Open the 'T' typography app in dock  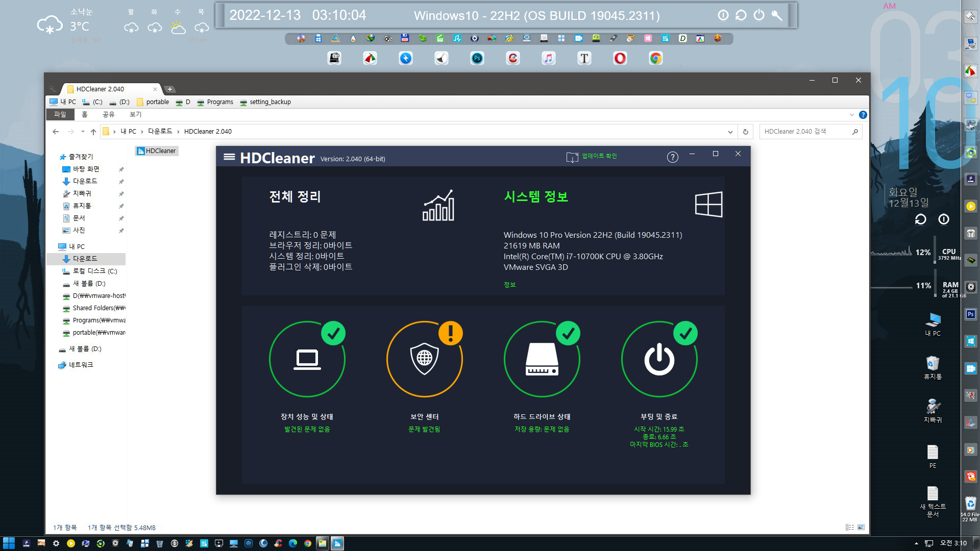pyautogui.click(x=584, y=59)
